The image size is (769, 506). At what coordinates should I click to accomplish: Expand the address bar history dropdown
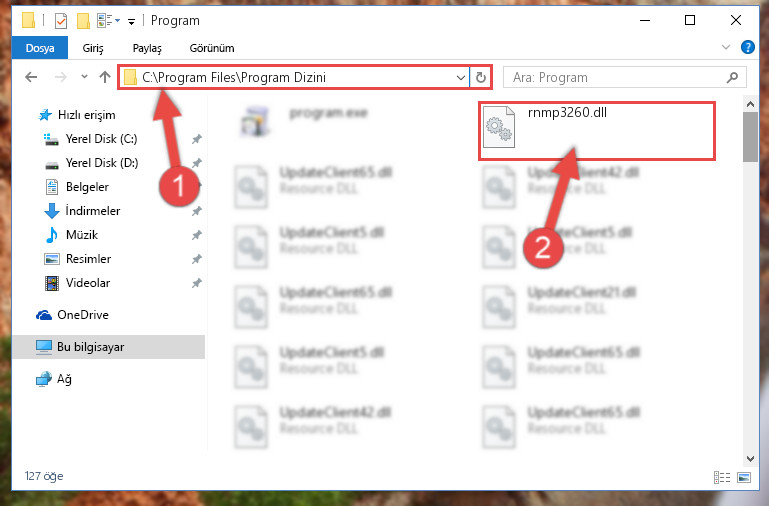461,77
